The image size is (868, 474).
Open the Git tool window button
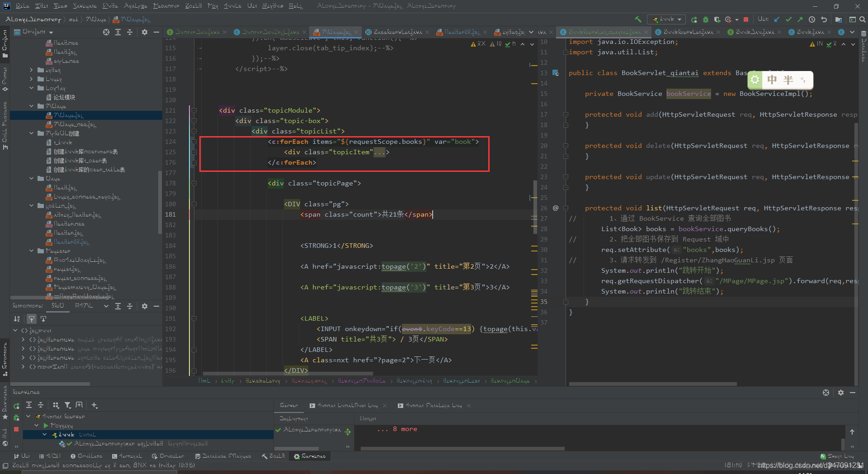(x=22, y=456)
